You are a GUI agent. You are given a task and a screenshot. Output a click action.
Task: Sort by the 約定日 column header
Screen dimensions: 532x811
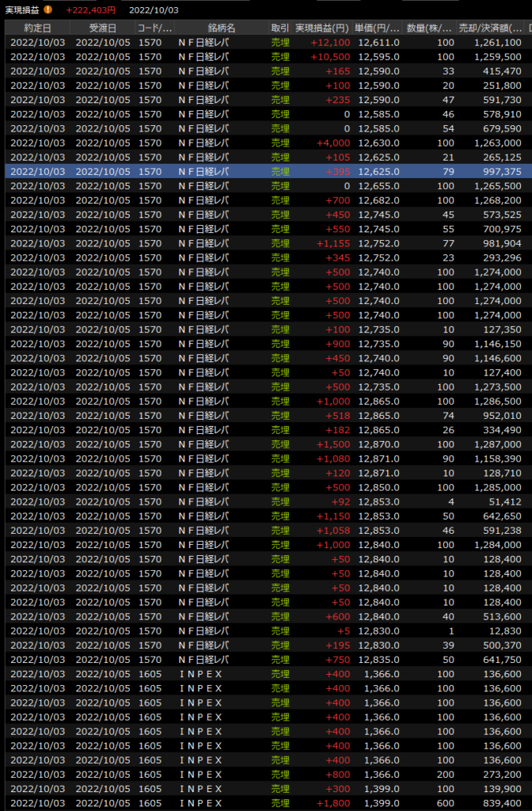36,28
